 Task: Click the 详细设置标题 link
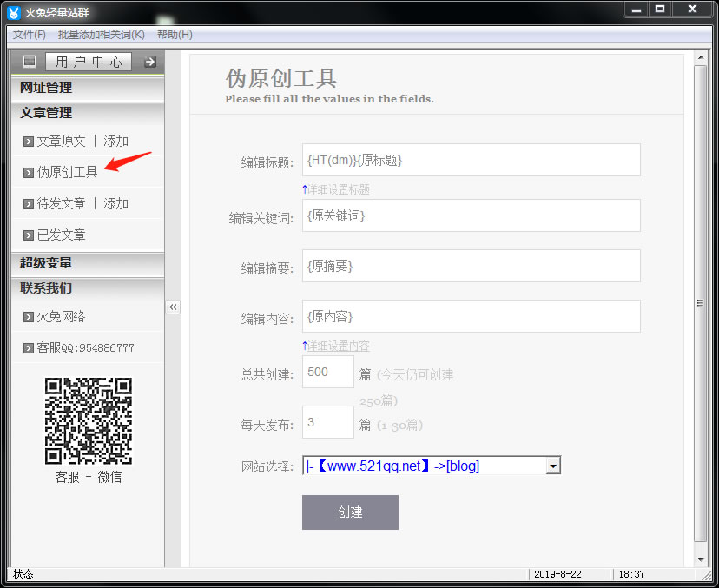338,189
